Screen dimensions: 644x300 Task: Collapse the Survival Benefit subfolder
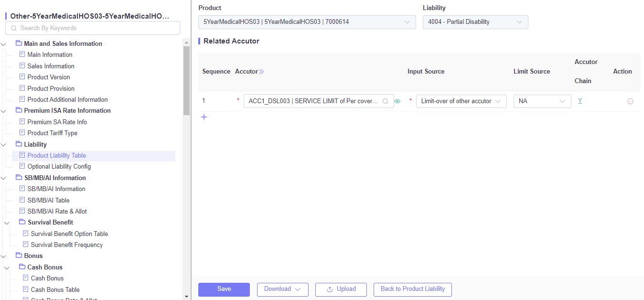click(7, 223)
